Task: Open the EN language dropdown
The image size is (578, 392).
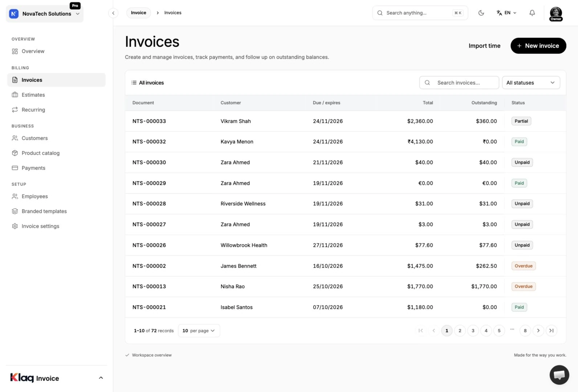Action: [506, 13]
